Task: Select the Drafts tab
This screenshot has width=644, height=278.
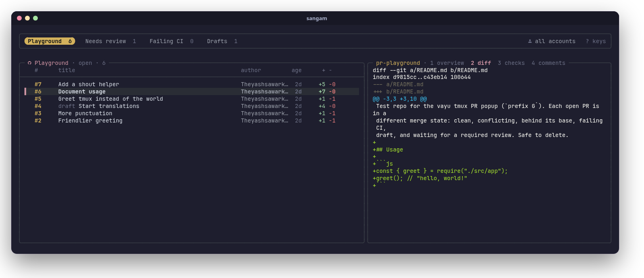Action: coord(222,41)
